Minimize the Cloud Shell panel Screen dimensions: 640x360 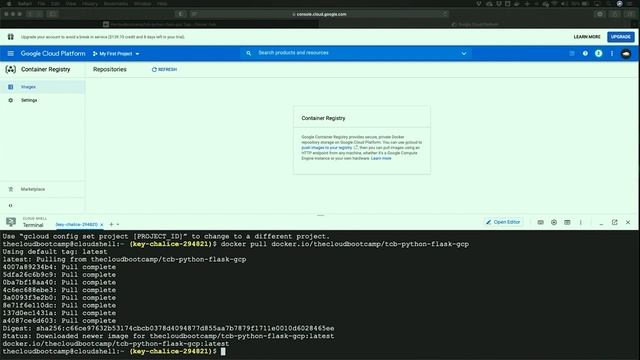601,223
